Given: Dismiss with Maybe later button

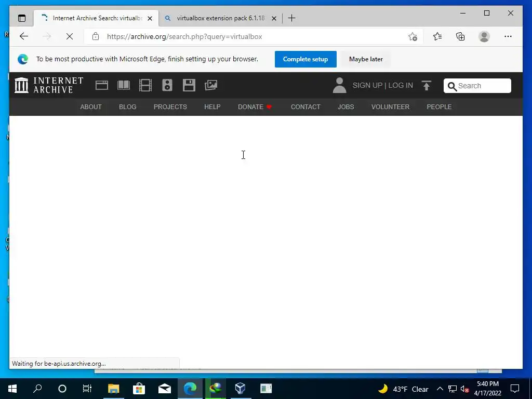Looking at the screenshot, I should pyautogui.click(x=366, y=59).
